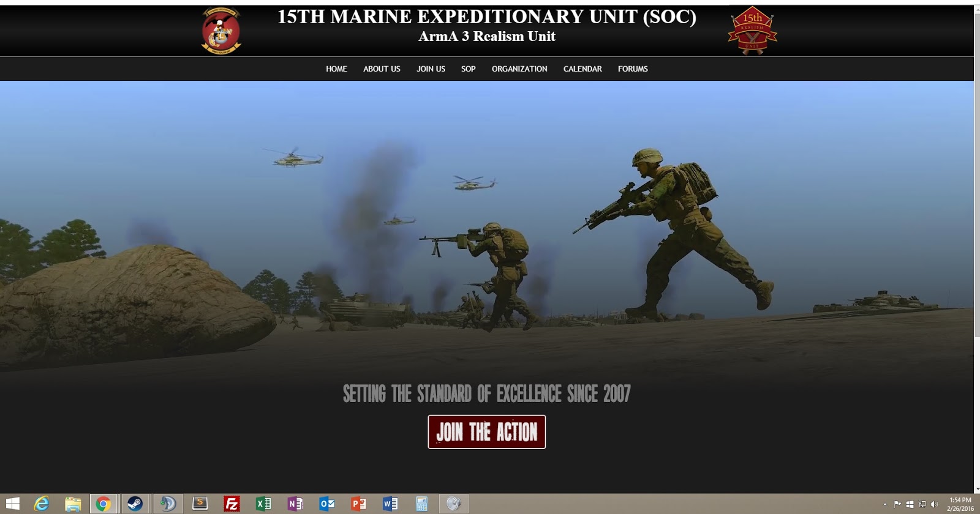Viewport: 980px width, 514px height.
Task: Open Sublime Text from the taskbar
Action: [x=200, y=504]
